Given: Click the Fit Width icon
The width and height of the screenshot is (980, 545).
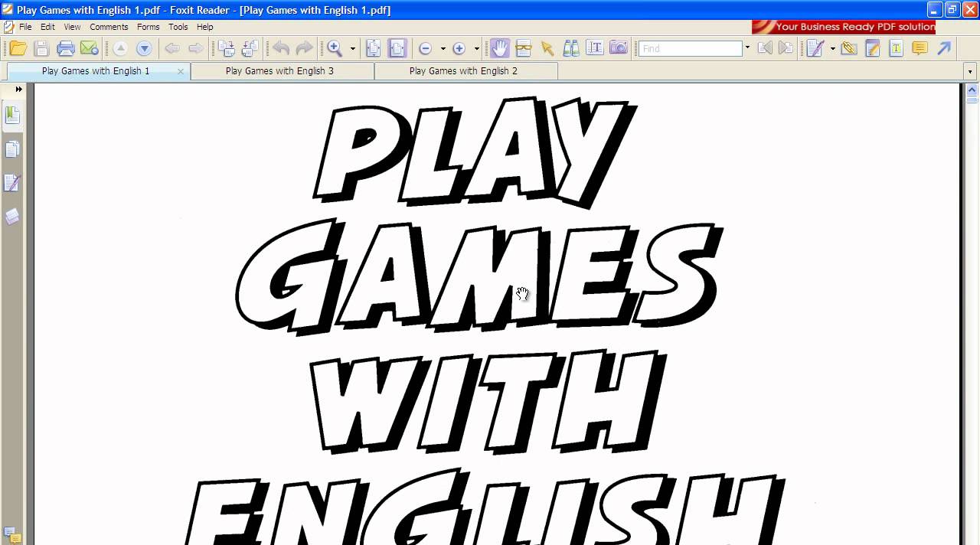Looking at the screenshot, I should point(397,48).
